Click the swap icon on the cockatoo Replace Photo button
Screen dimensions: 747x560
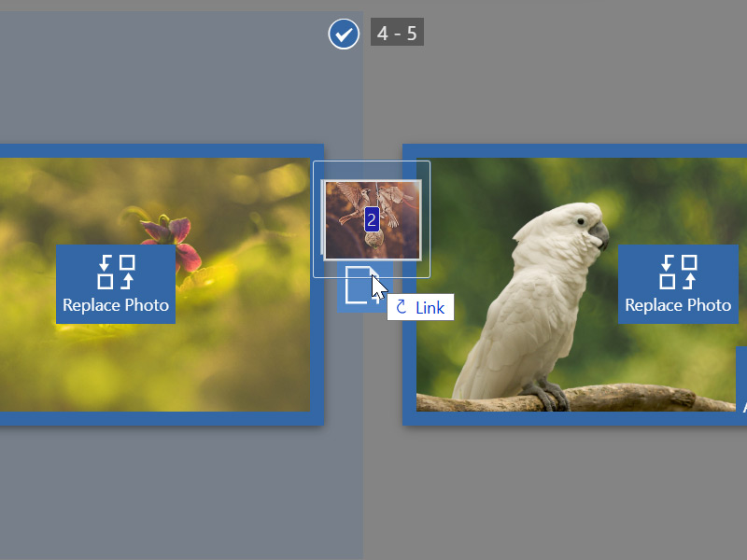coord(678,272)
